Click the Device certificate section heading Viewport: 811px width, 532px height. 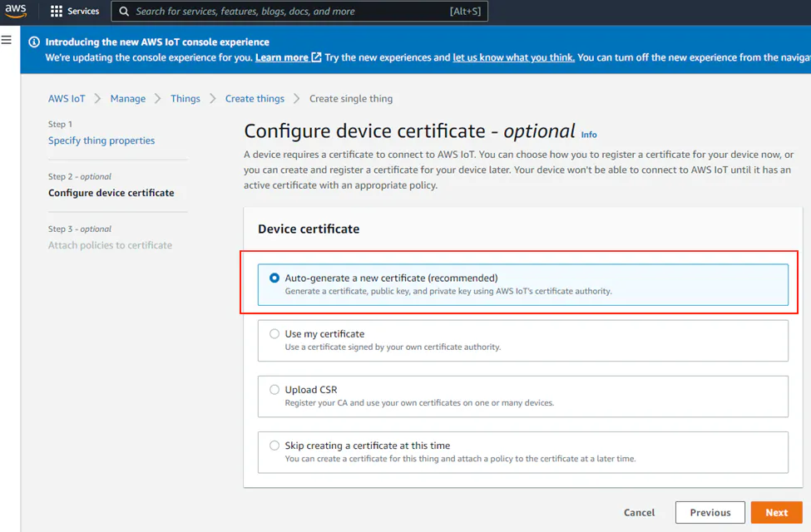point(309,229)
